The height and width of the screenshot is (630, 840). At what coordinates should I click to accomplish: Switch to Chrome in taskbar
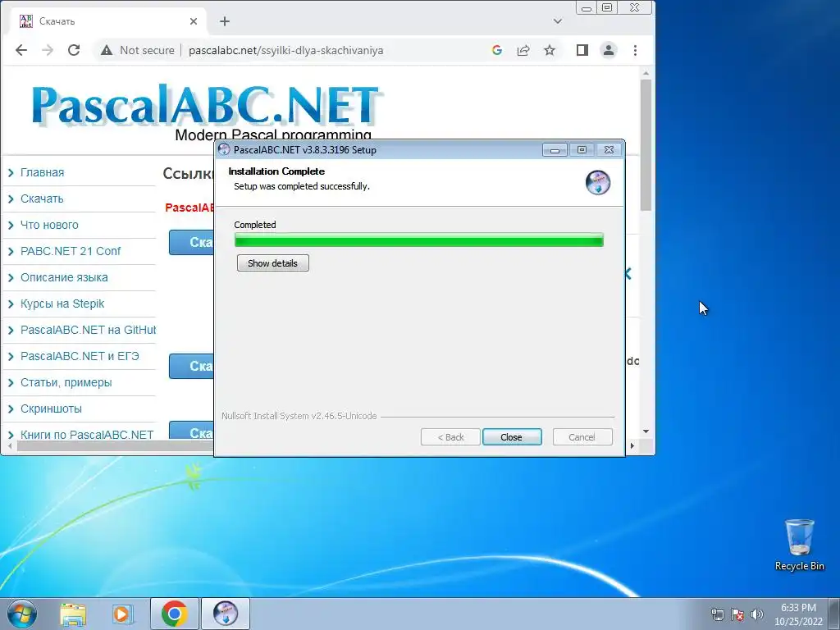[174, 614]
